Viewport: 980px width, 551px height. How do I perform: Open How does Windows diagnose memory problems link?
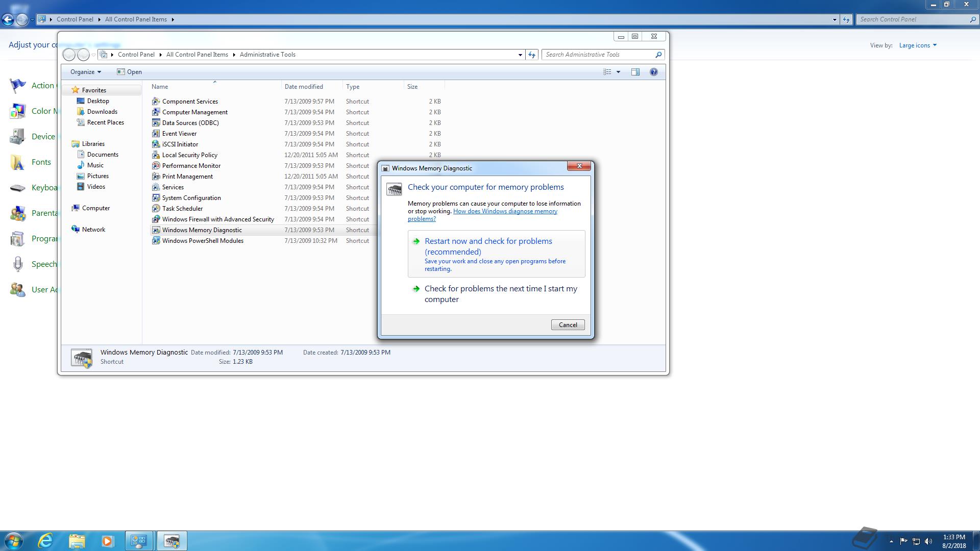point(482,215)
